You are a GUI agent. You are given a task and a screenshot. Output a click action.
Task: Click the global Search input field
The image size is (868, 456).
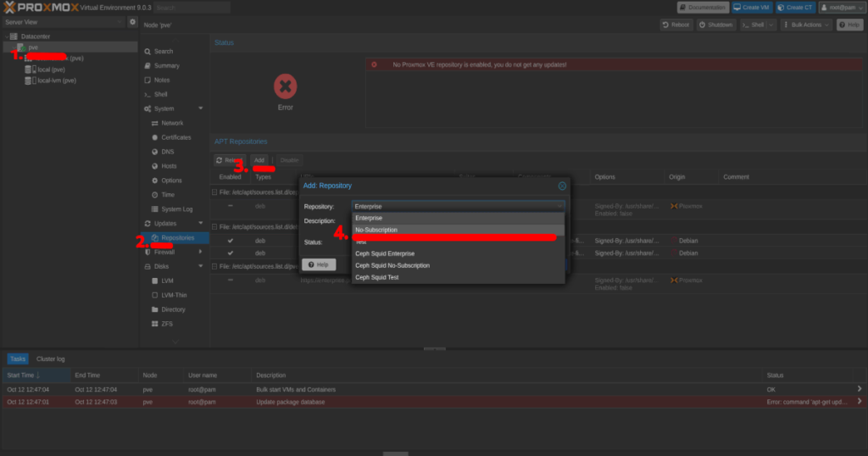point(192,8)
